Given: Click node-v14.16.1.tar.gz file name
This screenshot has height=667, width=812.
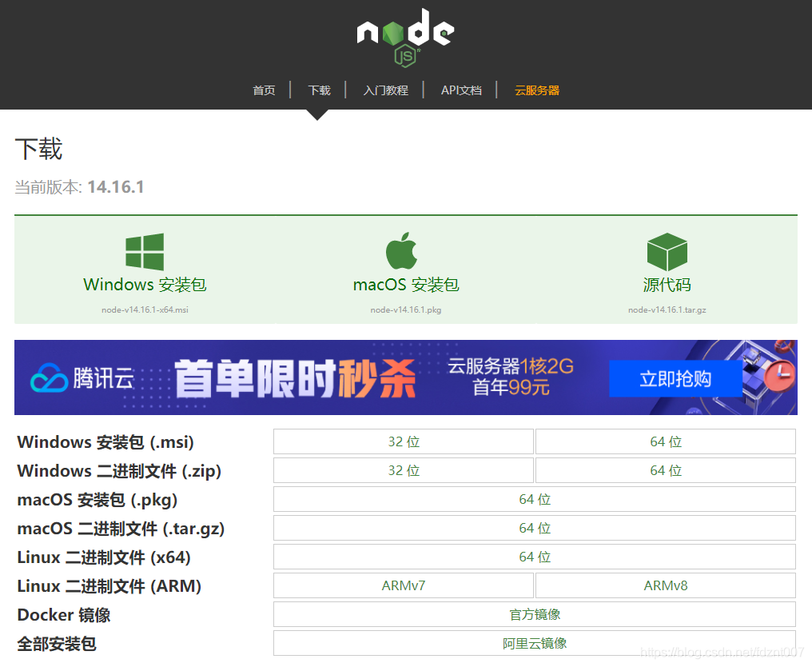Looking at the screenshot, I should pyautogui.click(x=667, y=310).
